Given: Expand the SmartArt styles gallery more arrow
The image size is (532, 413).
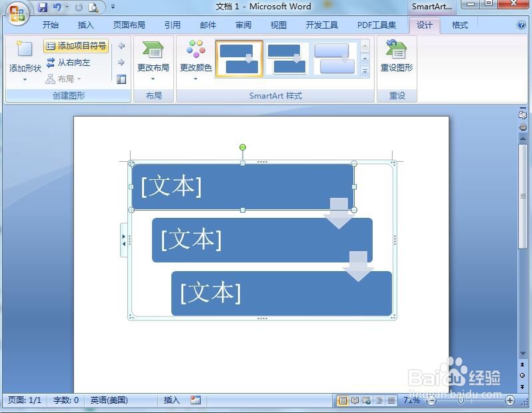Looking at the screenshot, I should (x=365, y=71).
